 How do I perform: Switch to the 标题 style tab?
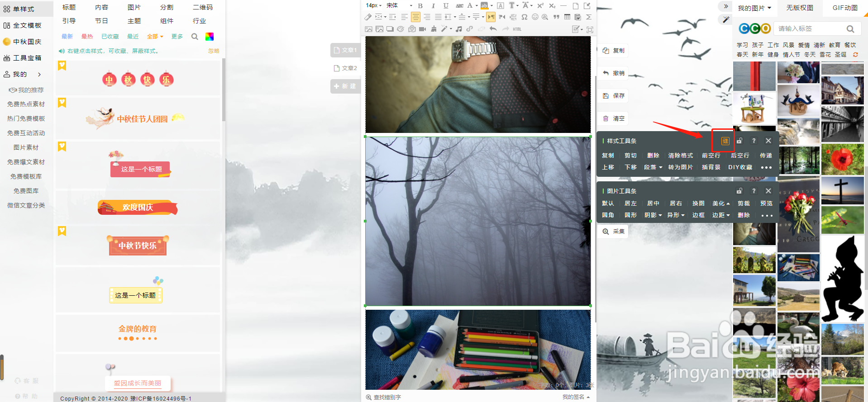pos(69,7)
